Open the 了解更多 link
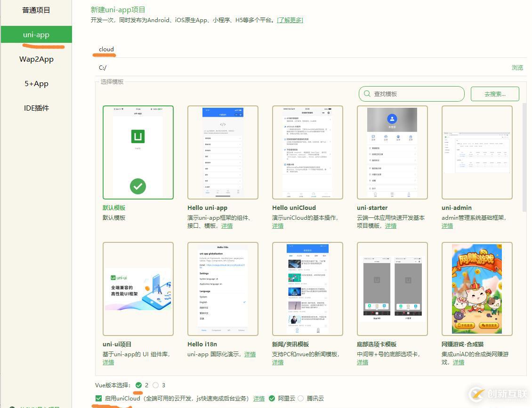 (290, 20)
